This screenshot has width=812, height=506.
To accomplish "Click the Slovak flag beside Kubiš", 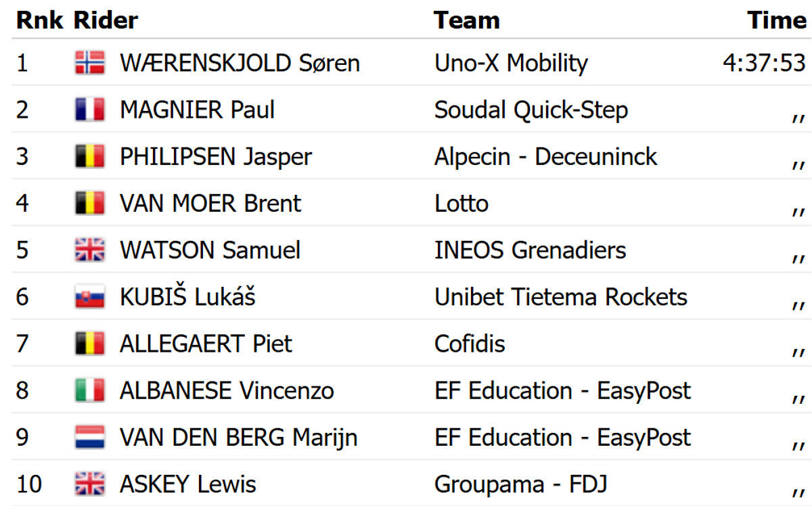I will [89, 297].
